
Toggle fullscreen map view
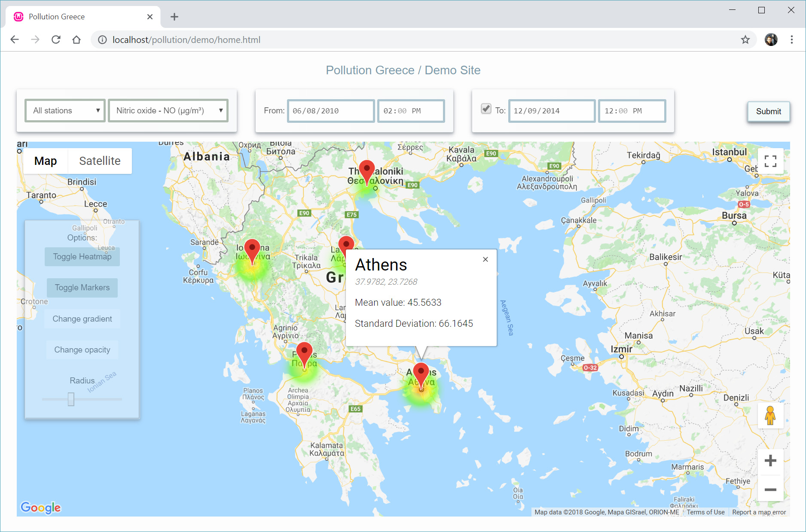pyautogui.click(x=770, y=161)
